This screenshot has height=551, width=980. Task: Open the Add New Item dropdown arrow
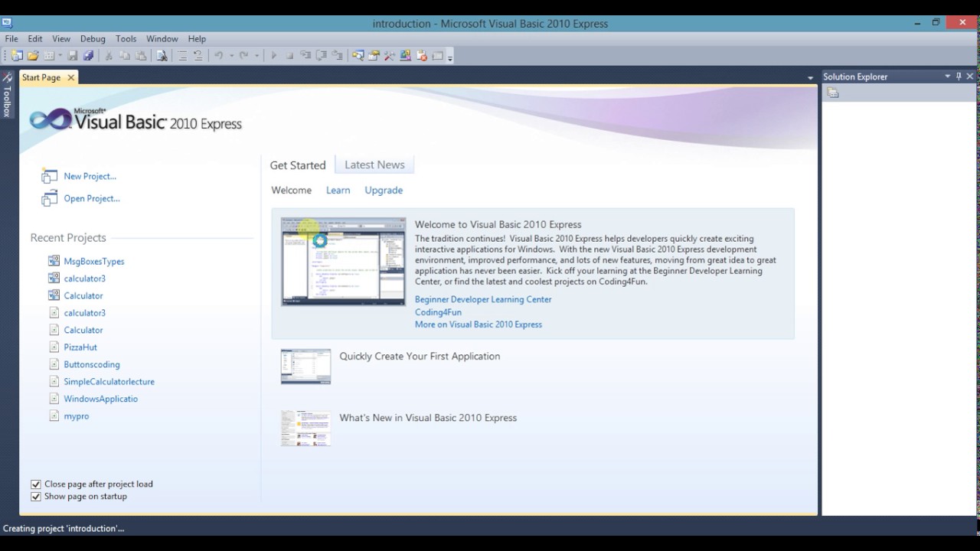tap(60, 55)
